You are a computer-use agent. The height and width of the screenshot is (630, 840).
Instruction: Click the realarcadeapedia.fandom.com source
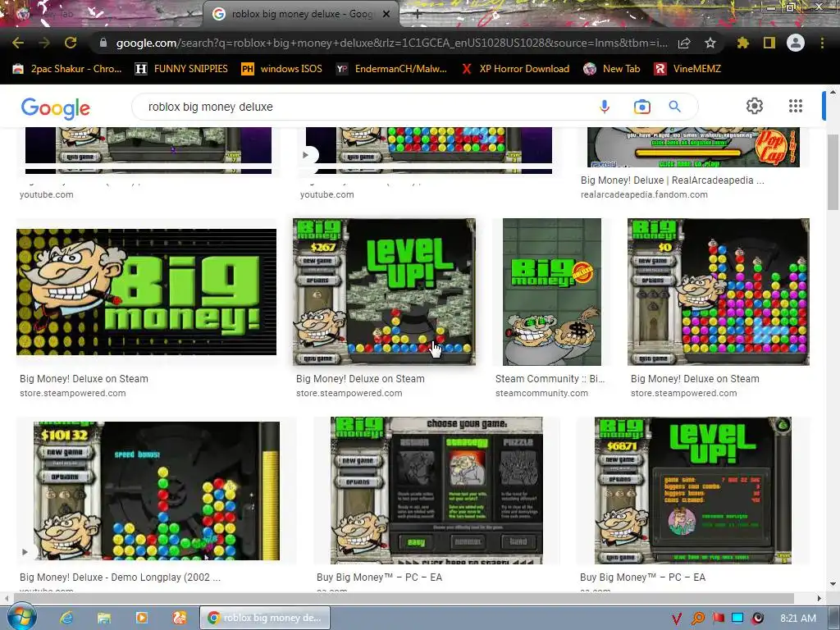tap(644, 195)
